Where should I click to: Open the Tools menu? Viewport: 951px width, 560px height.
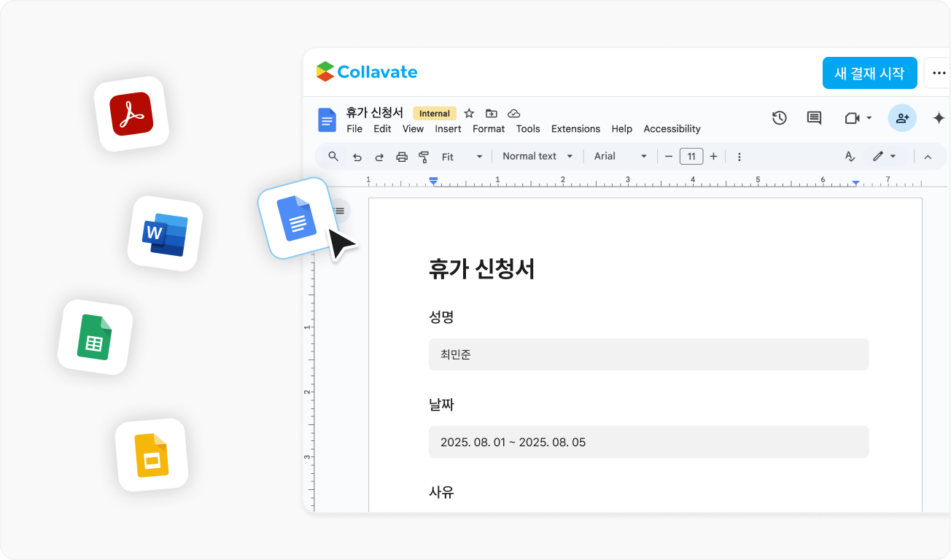[528, 128]
